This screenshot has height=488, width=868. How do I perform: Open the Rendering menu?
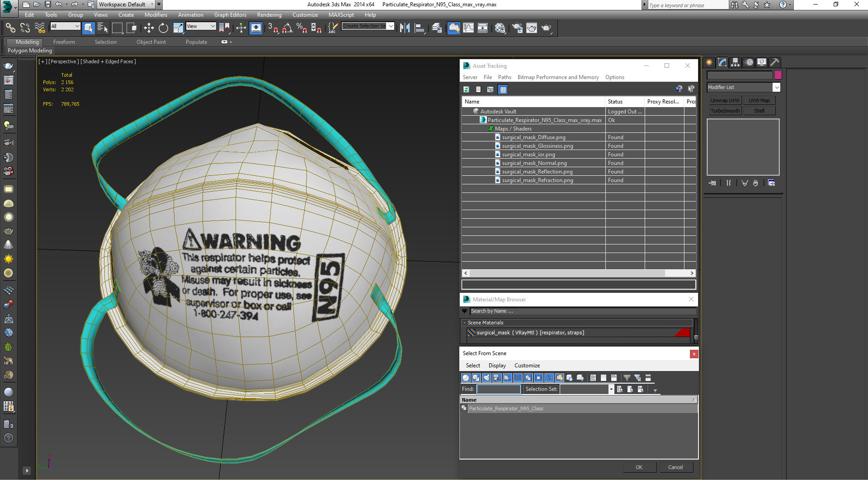pos(269,15)
